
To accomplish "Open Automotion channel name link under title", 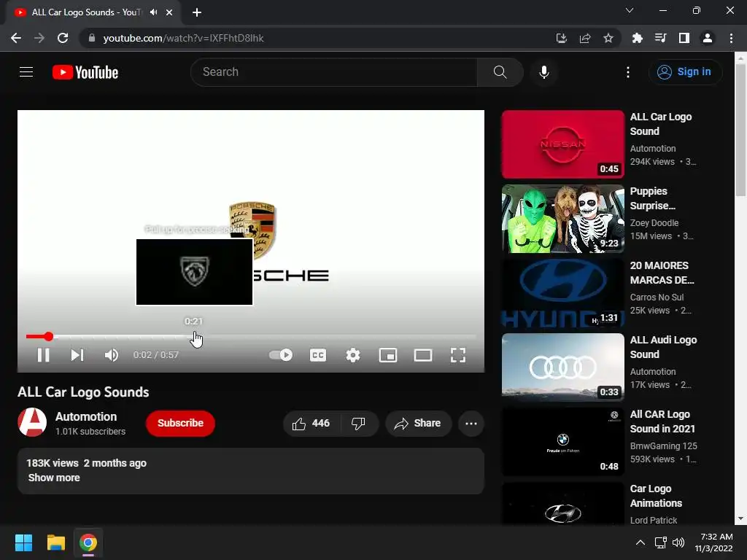I will coord(86,416).
